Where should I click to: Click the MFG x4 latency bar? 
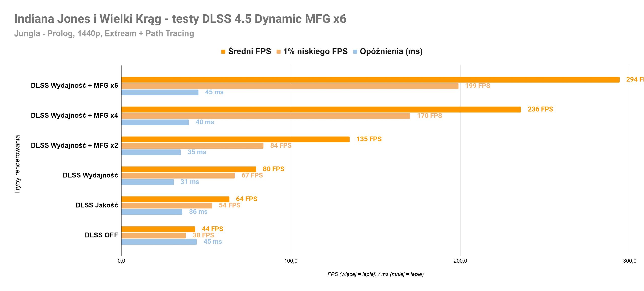click(x=155, y=122)
